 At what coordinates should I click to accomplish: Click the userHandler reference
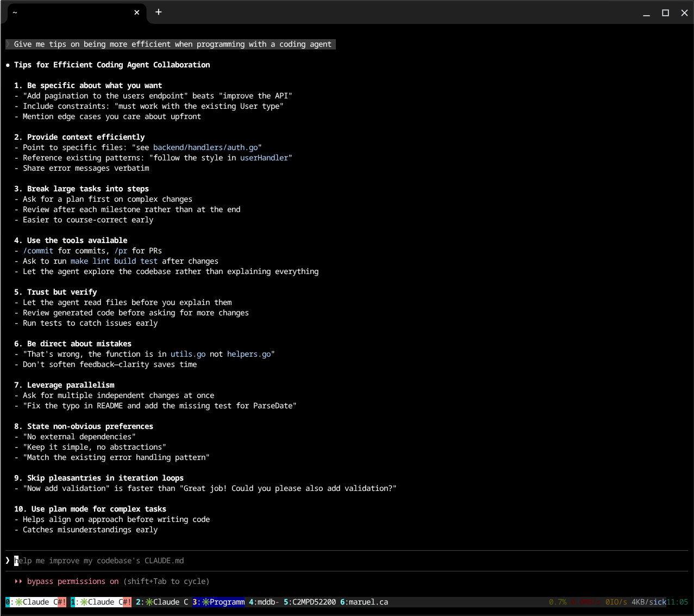[x=264, y=158]
